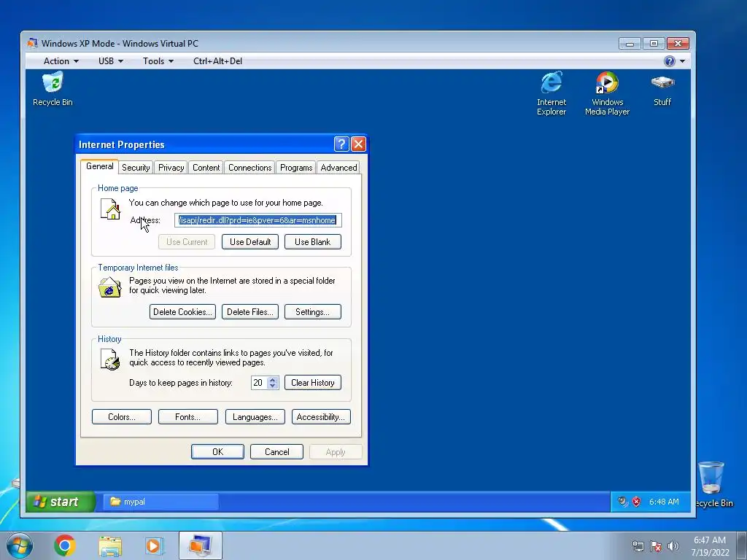This screenshot has height=560, width=747.
Task: Click the XP tray security alert shield
Action: (x=636, y=502)
